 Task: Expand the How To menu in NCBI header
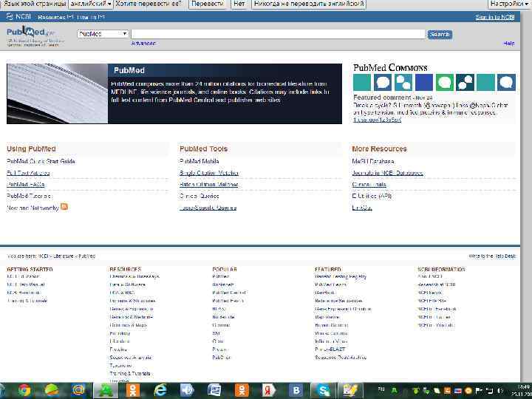point(91,17)
